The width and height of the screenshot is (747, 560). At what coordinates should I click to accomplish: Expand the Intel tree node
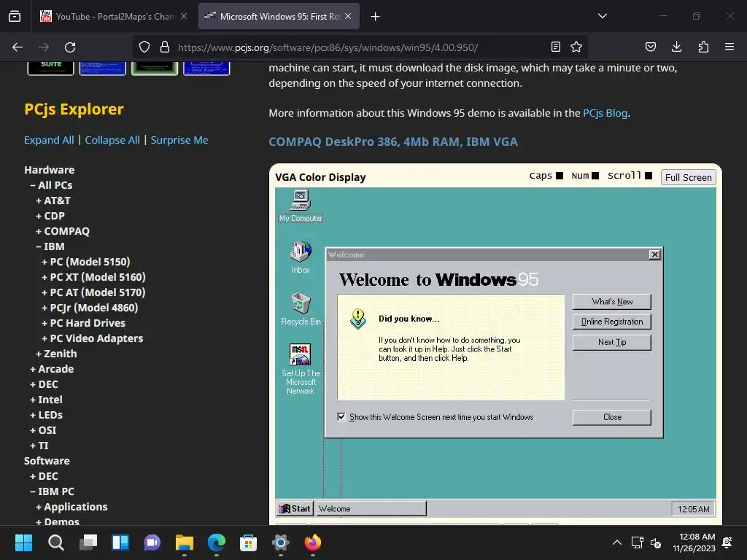(x=46, y=400)
